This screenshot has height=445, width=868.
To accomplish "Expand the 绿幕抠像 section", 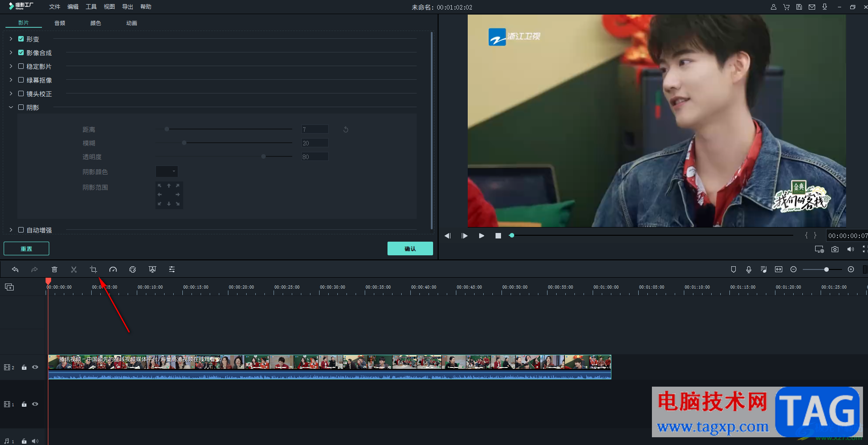I will [x=11, y=80].
